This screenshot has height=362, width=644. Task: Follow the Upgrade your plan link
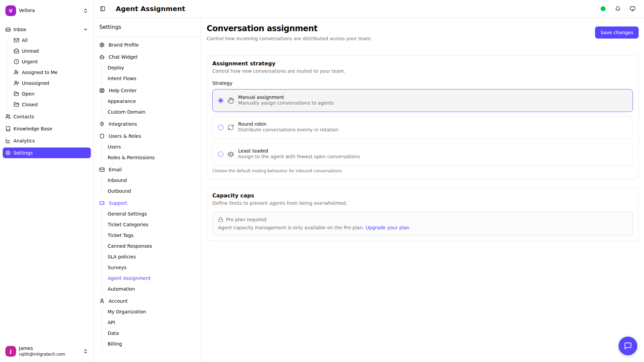click(387, 228)
